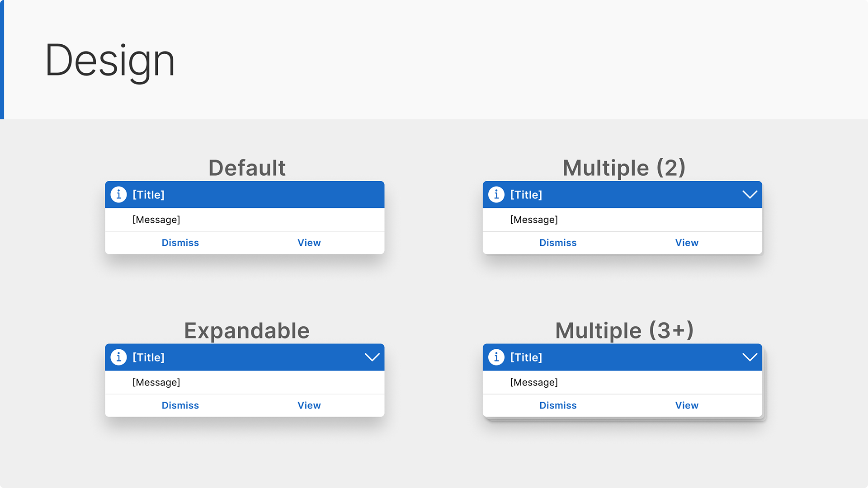This screenshot has height=488, width=868.
Task: Click the [Title] header of Expandable card
Action: [x=148, y=357]
